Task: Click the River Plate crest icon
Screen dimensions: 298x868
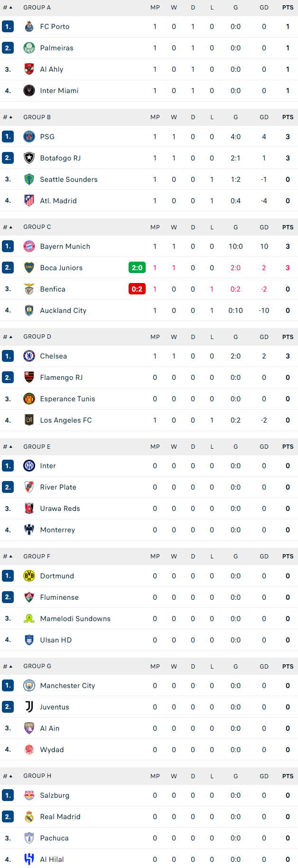Action: [29, 487]
